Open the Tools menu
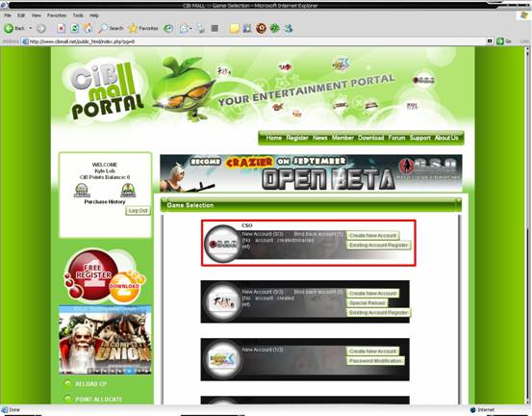The width and height of the screenshot is (532, 416). tap(78, 15)
